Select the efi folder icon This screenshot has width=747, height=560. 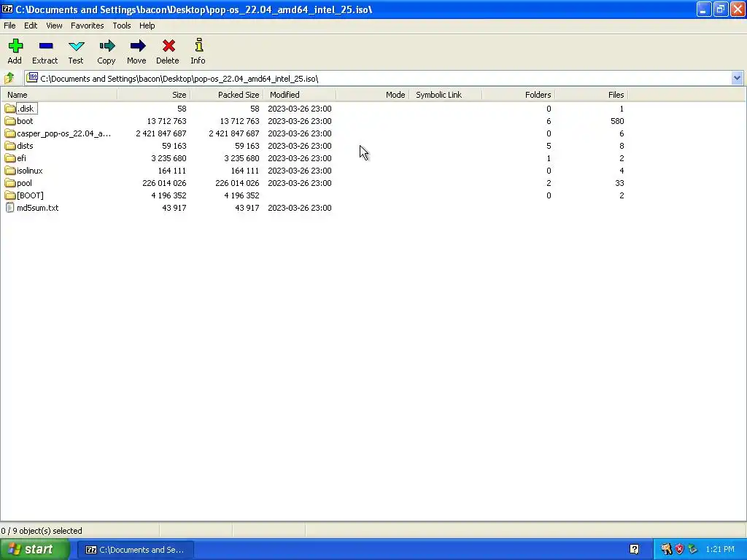tap(9, 158)
